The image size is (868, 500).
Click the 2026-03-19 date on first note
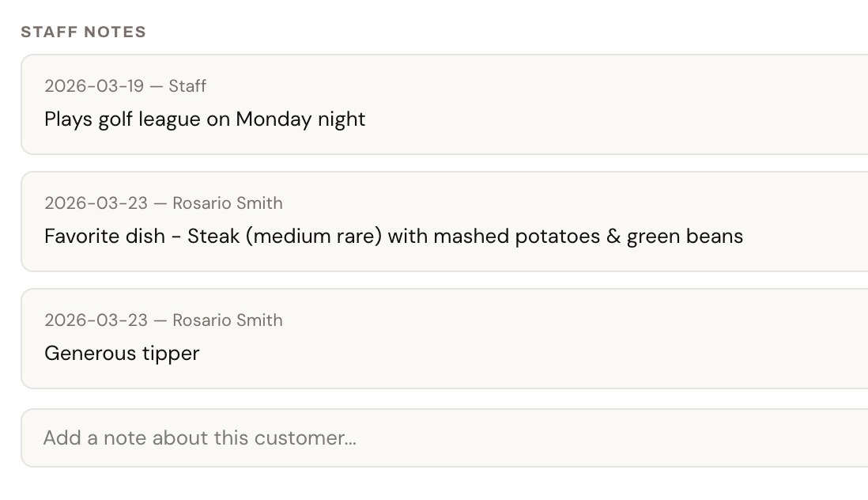pyautogui.click(x=93, y=85)
